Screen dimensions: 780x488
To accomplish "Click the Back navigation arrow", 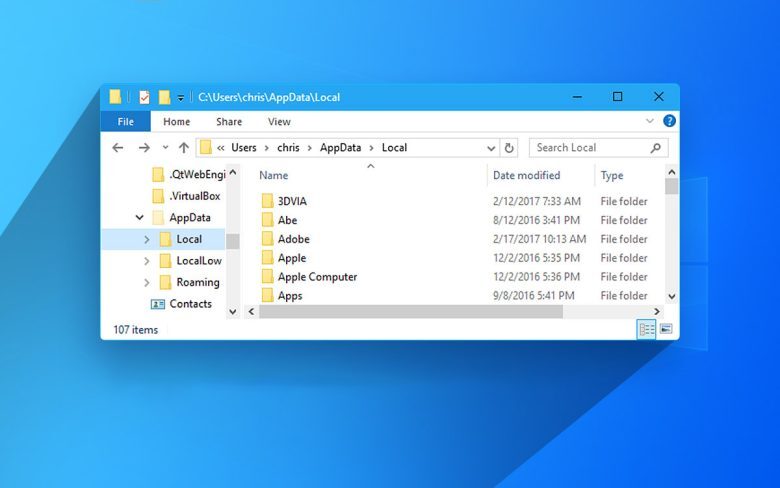I will [118, 148].
